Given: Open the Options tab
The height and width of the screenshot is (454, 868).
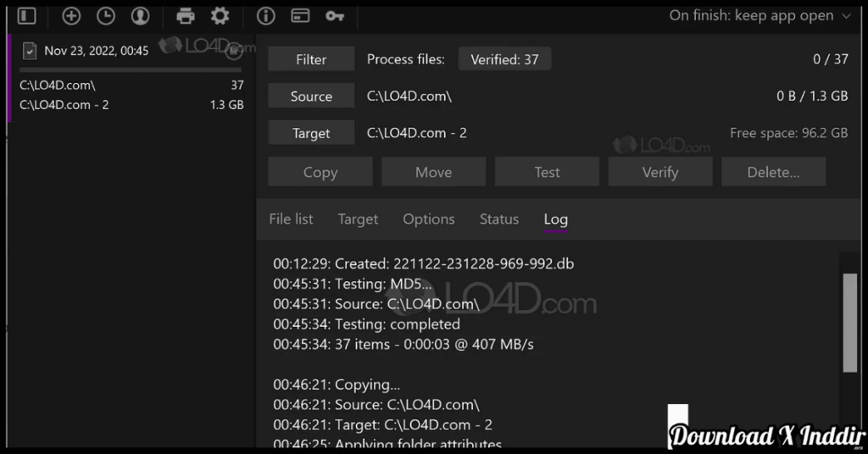Looking at the screenshot, I should [x=429, y=219].
